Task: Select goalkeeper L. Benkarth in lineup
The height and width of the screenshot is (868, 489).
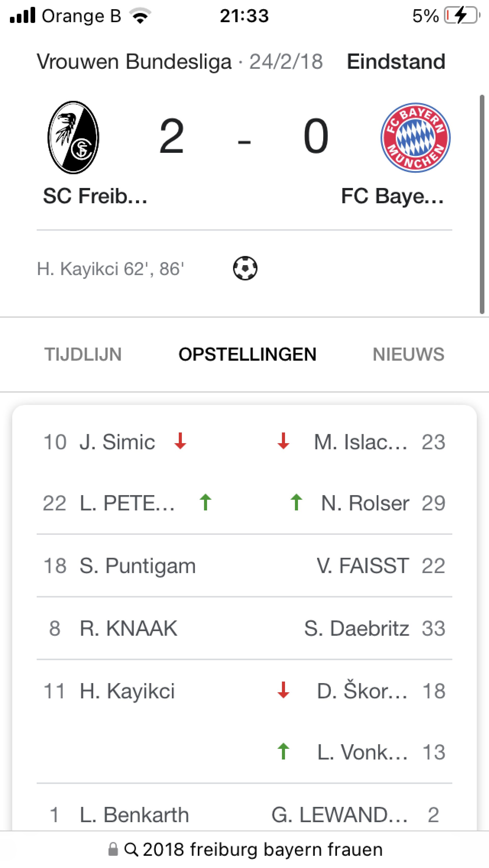Action: tap(134, 815)
